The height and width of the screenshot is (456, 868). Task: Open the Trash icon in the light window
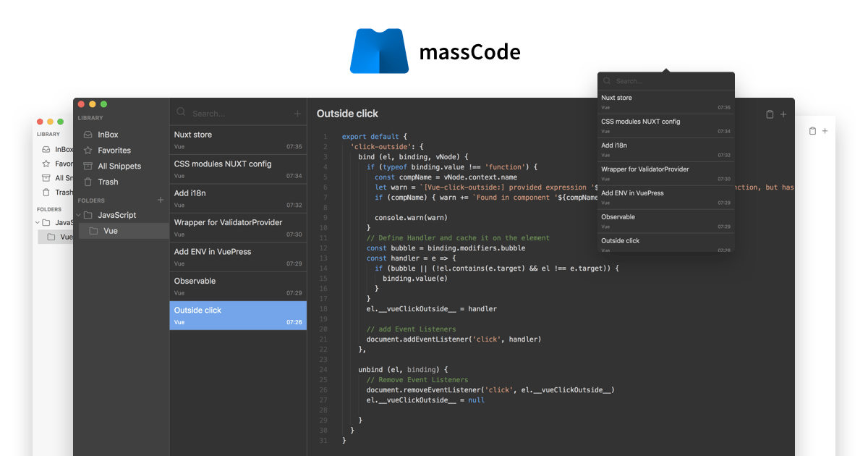coord(46,193)
